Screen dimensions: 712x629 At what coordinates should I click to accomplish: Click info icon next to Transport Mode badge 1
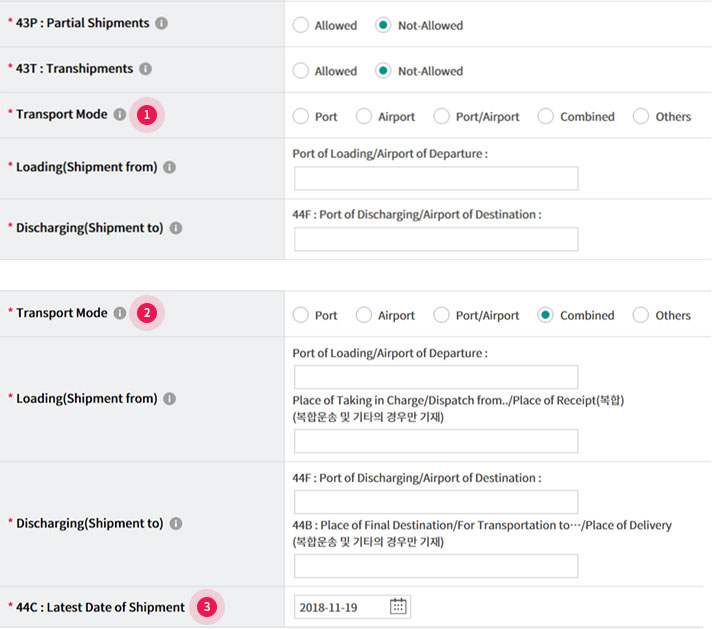tap(120, 115)
